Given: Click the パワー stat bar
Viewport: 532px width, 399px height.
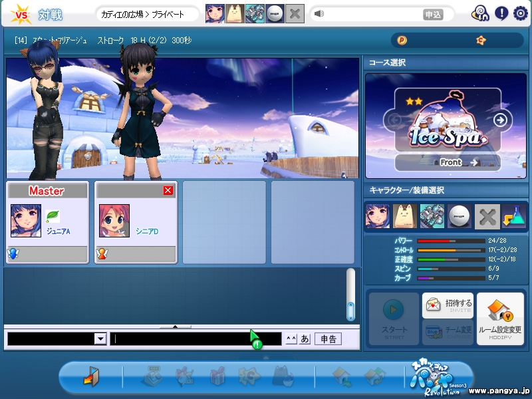Looking at the screenshot, I should click(451, 241).
